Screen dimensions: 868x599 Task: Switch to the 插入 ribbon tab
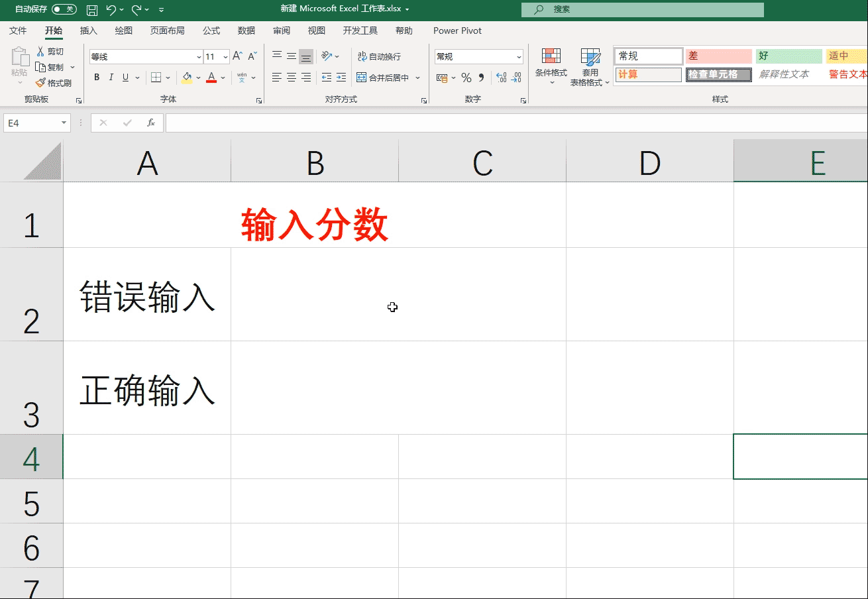pyautogui.click(x=89, y=30)
